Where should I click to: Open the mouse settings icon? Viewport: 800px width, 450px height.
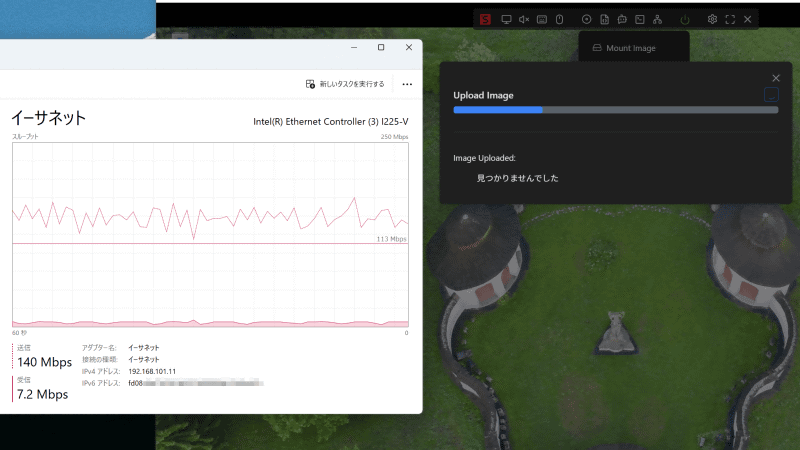pyautogui.click(x=560, y=19)
